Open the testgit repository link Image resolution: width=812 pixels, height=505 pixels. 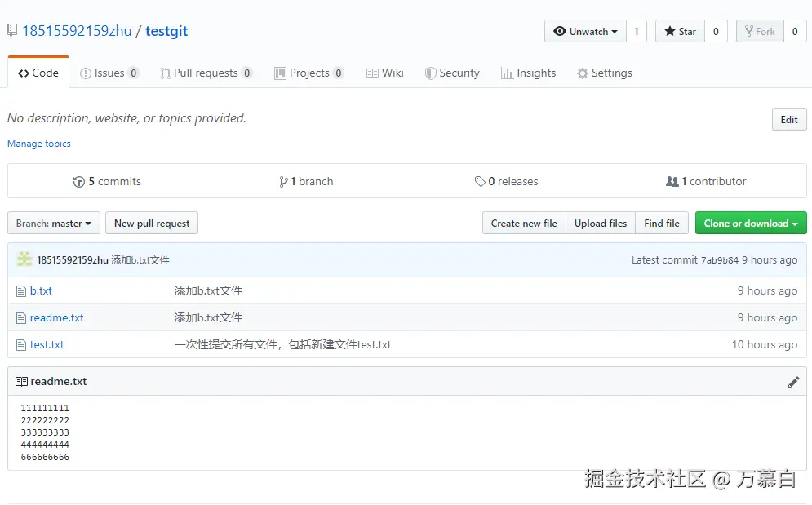[x=166, y=31]
